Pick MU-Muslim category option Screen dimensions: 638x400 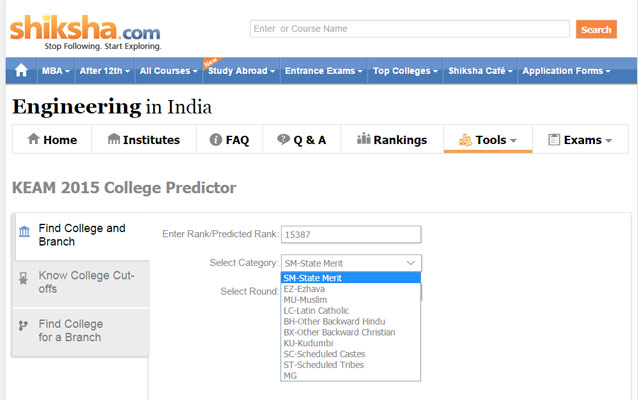[x=304, y=300]
